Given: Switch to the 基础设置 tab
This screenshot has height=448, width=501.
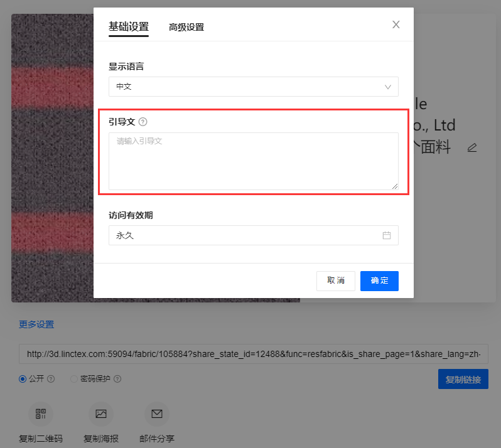Looking at the screenshot, I should point(128,26).
